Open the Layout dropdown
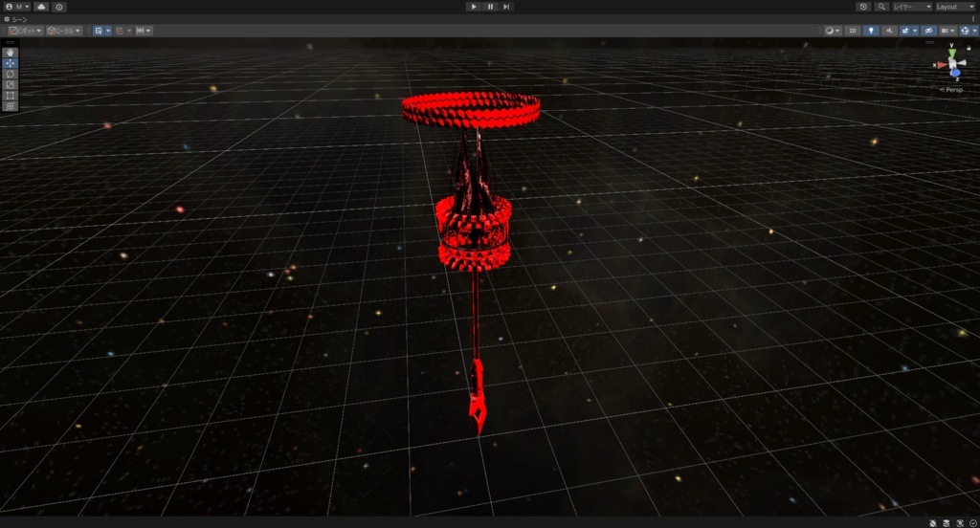 coord(955,7)
